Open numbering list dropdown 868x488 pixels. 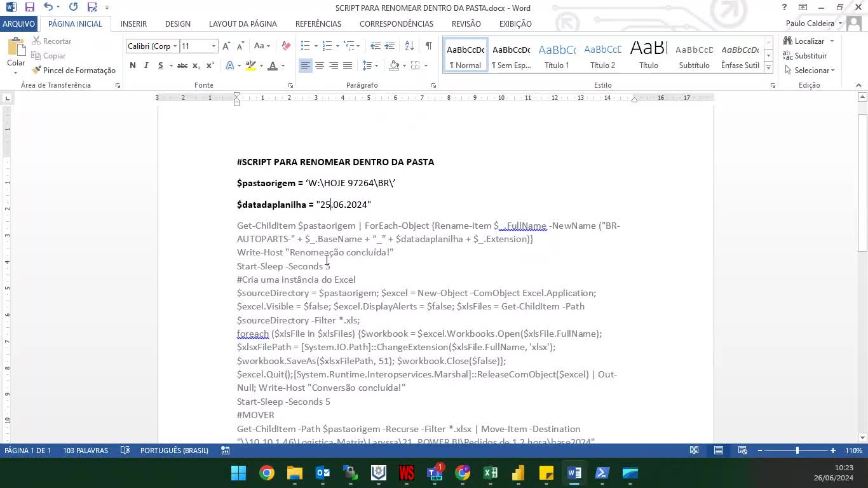click(x=337, y=46)
